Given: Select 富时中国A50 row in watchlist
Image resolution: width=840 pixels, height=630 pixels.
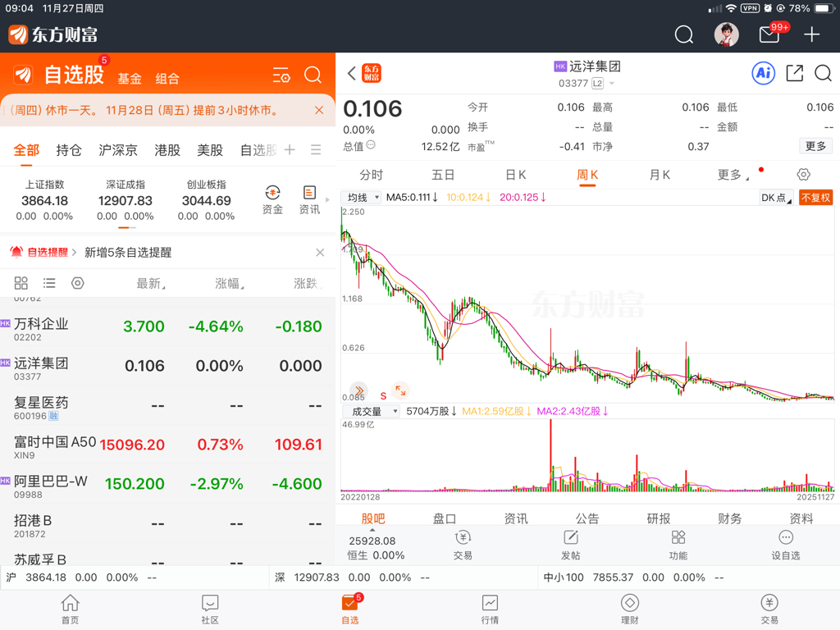Looking at the screenshot, I should pos(167,445).
